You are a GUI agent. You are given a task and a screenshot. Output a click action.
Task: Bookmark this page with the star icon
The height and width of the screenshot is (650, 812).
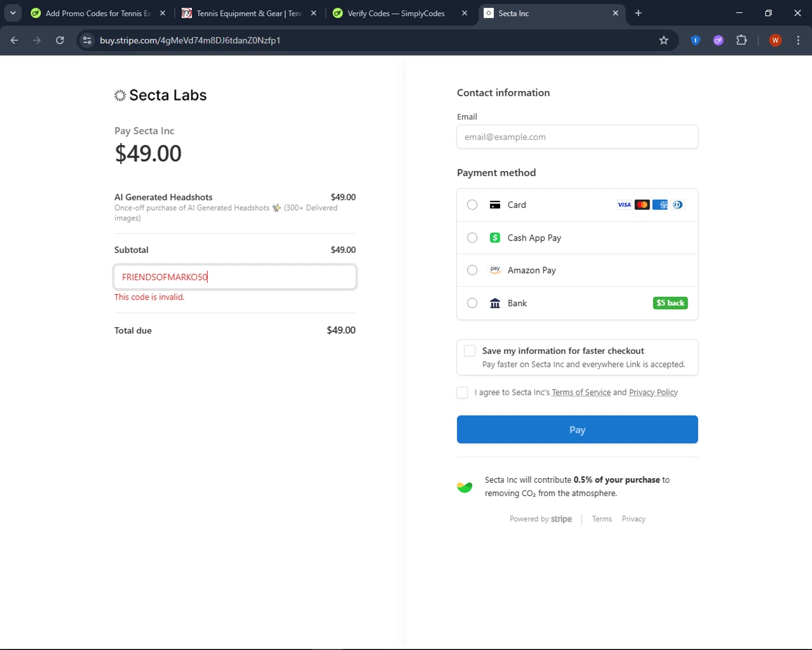664,40
